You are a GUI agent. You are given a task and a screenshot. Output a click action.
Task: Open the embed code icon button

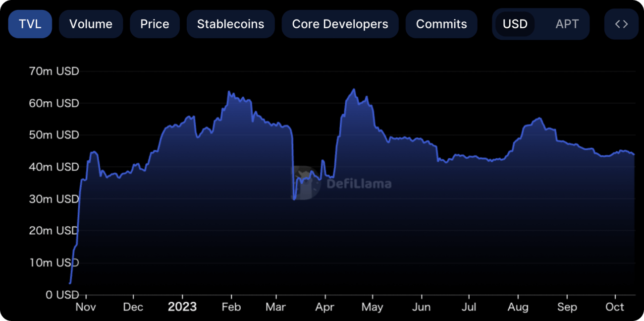point(621,24)
